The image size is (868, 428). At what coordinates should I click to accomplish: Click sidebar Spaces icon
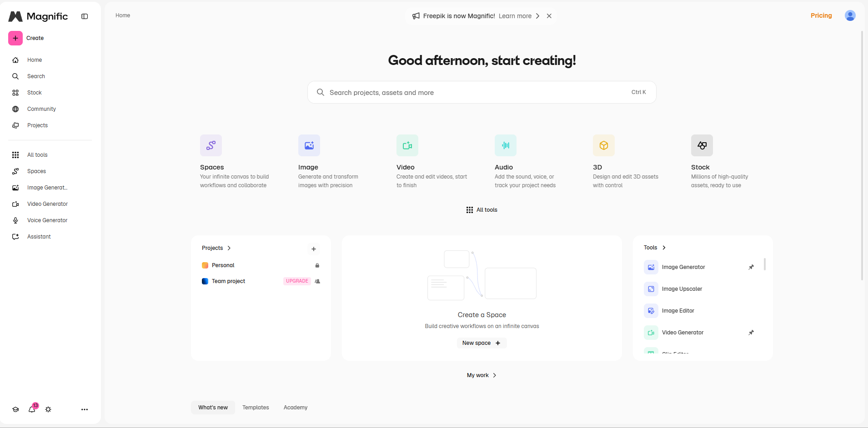(x=15, y=171)
